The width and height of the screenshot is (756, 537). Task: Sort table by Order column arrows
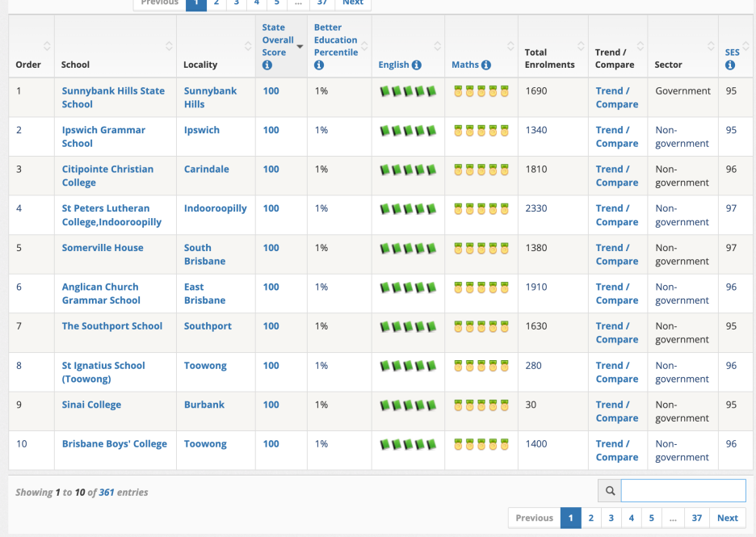click(x=47, y=46)
